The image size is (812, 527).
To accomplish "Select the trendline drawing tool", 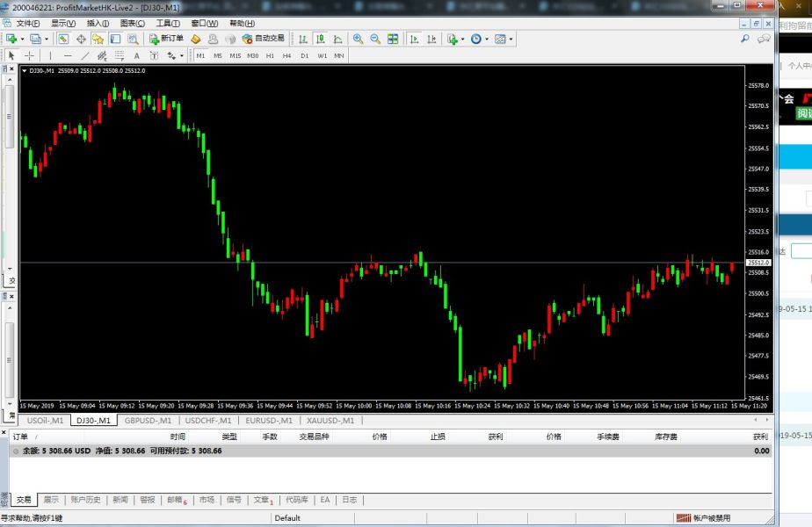I will pyautogui.click(x=85, y=55).
